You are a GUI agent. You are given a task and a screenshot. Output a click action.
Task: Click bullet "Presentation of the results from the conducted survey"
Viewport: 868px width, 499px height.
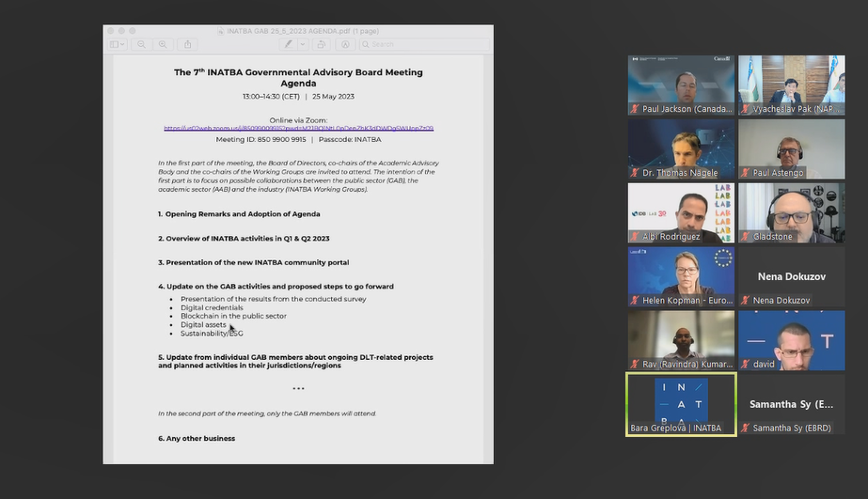pyautogui.click(x=274, y=299)
